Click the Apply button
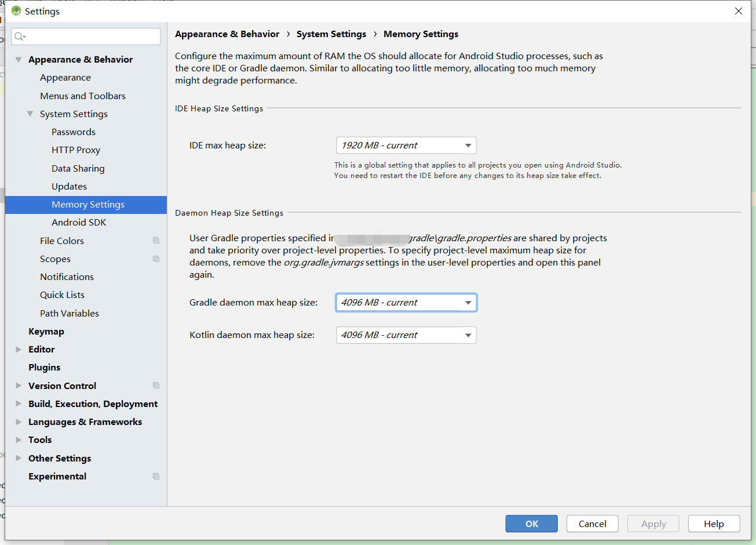The height and width of the screenshot is (545, 756). point(653,524)
